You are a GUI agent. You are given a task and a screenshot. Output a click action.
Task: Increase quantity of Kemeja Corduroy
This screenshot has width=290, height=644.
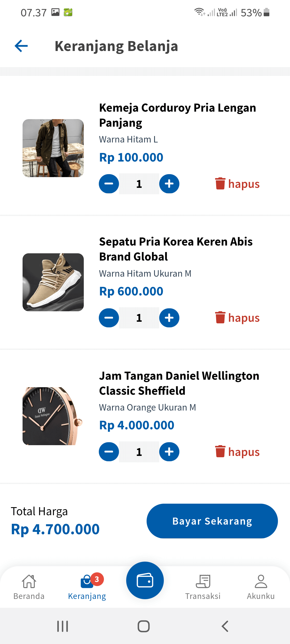click(x=169, y=184)
